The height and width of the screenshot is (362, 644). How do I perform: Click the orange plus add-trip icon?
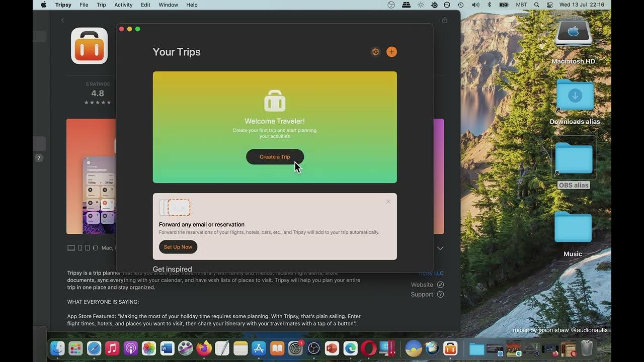pos(391,52)
